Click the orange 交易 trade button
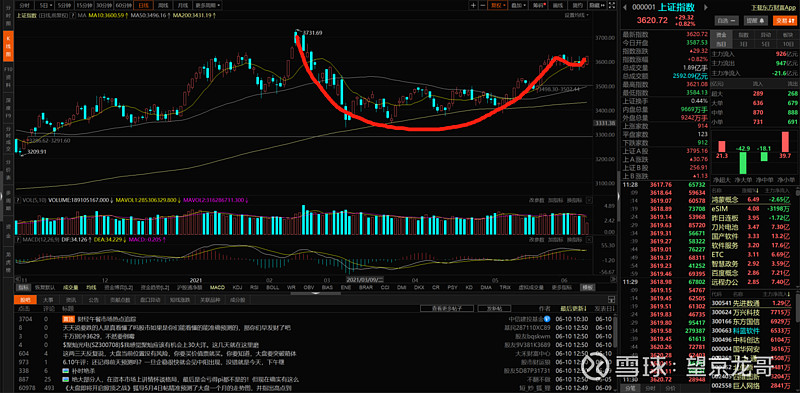 click(786, 21)
